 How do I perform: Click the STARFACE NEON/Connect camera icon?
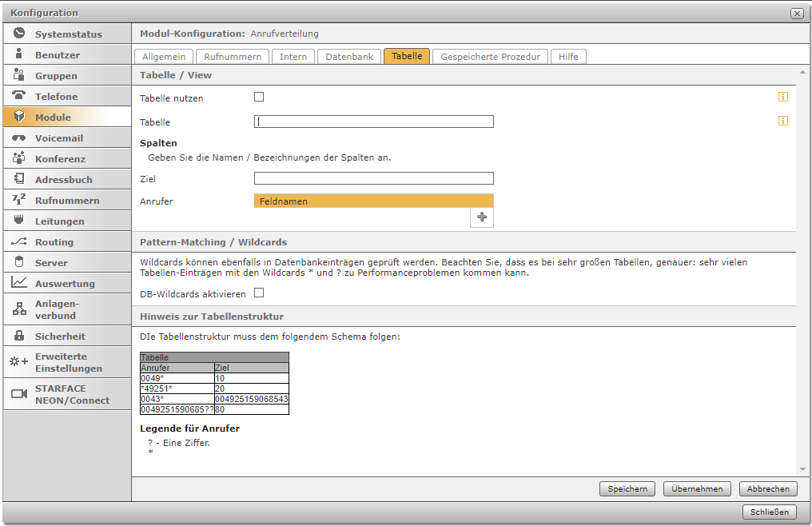pos(19,393)
